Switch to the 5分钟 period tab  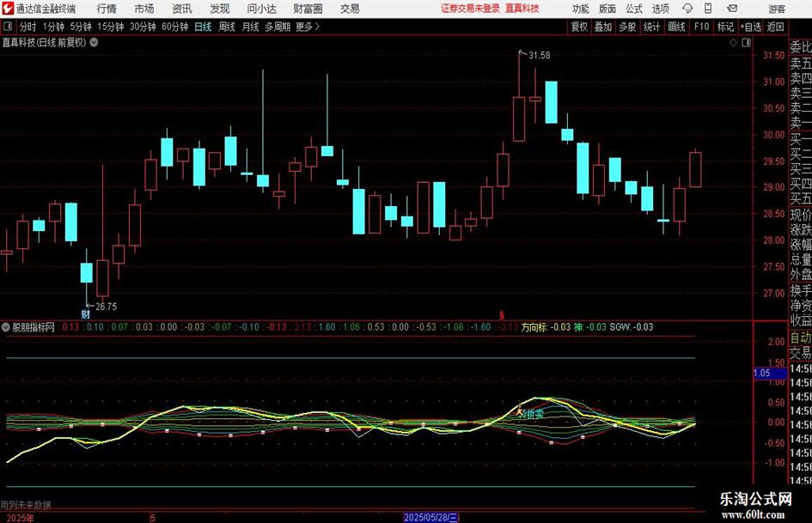click(x=80, y=27)
